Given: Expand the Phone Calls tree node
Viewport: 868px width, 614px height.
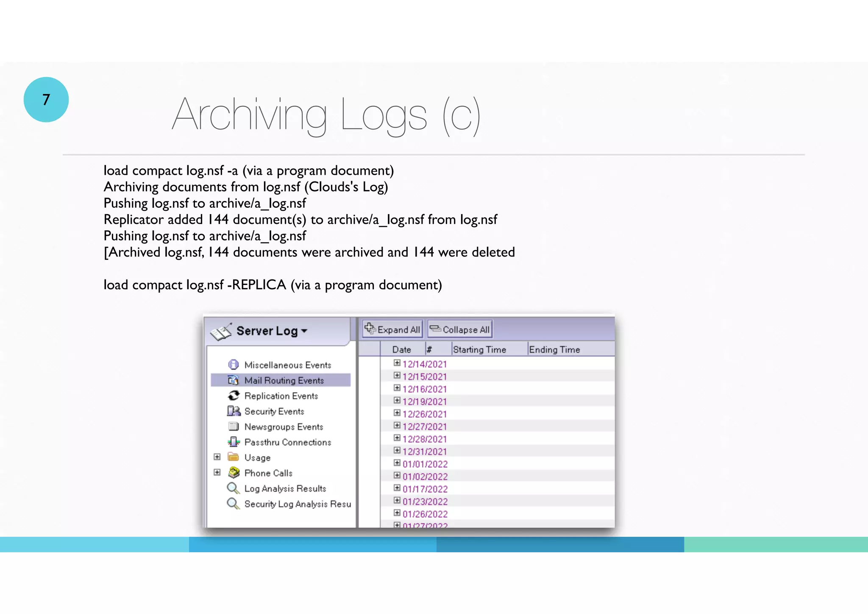Looking at the screenshot, I should coord(217,472).
